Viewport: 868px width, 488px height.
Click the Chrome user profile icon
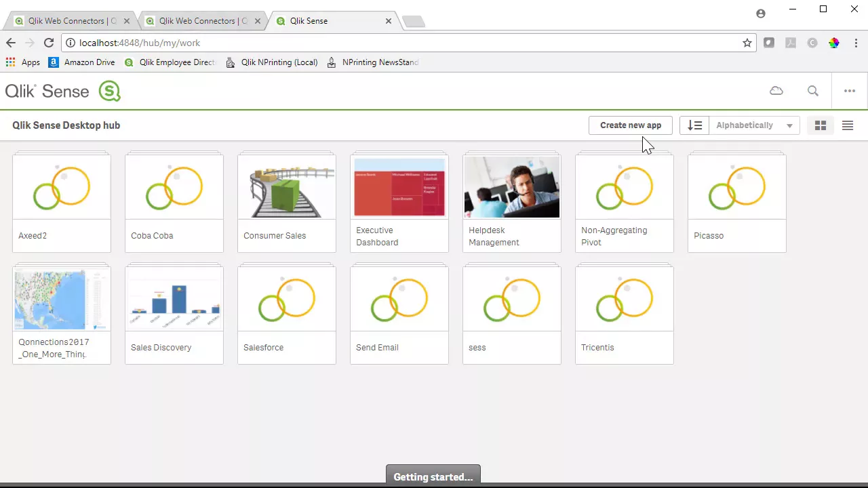coord(761,14)
